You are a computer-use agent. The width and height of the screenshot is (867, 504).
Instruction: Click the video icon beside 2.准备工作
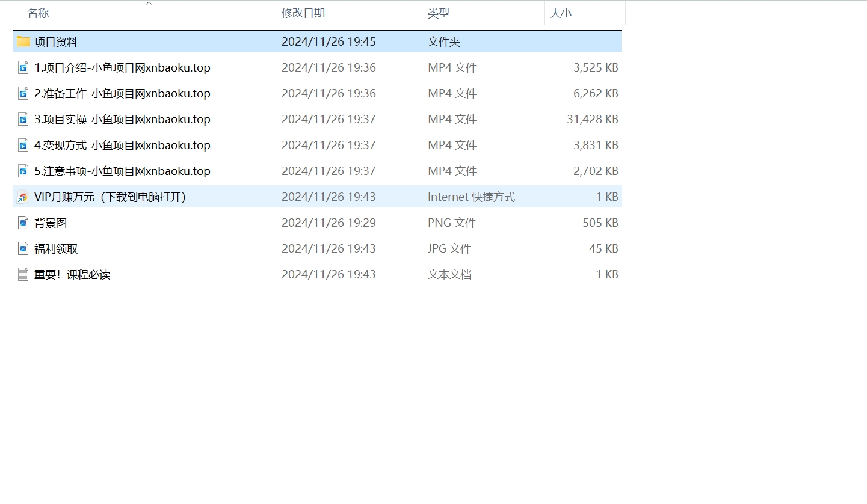coord(23,93)
